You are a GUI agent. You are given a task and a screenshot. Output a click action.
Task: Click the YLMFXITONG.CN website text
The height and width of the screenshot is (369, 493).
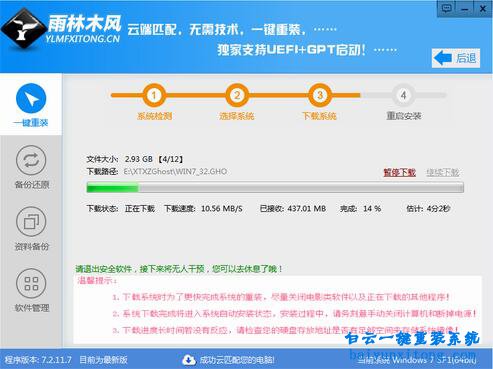coord(83,39)
